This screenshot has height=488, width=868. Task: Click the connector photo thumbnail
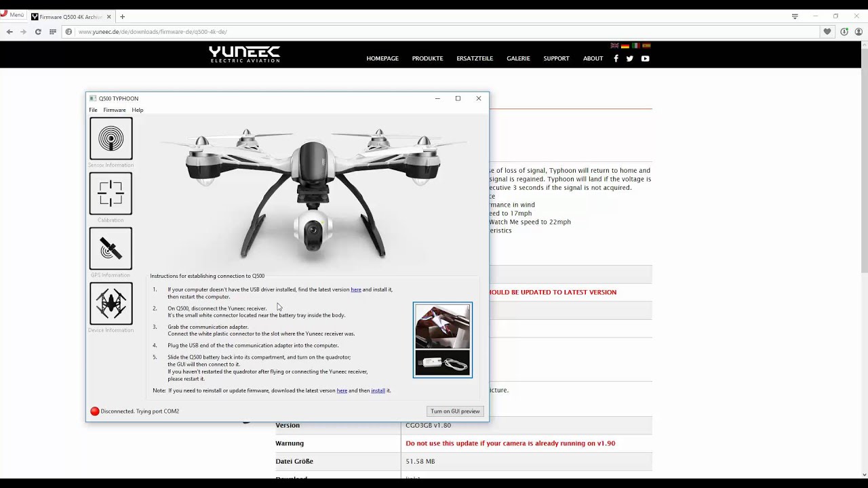point(443,340)
